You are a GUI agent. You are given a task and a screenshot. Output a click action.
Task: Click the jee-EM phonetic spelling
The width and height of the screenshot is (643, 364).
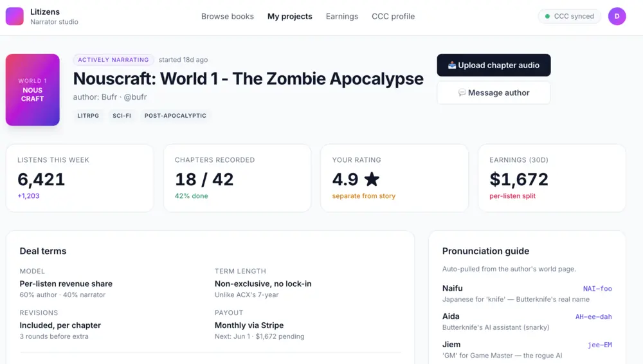(599, 345)
